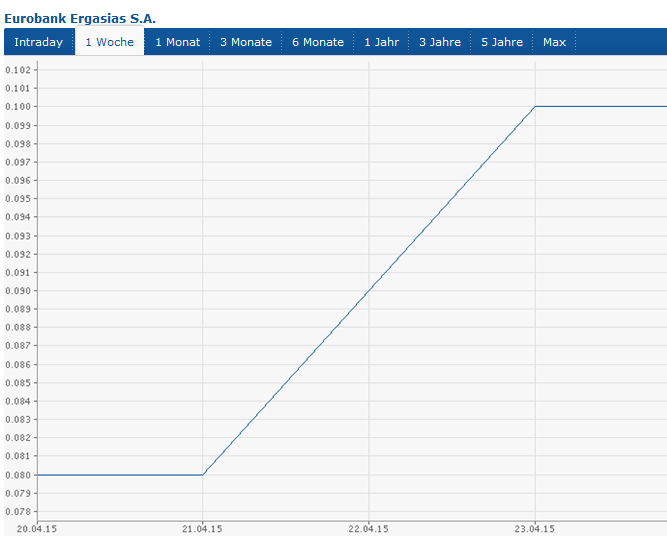
Task: Switch to the 6 Monate tab
Action: pyautogui.click(x=318, y=42)
